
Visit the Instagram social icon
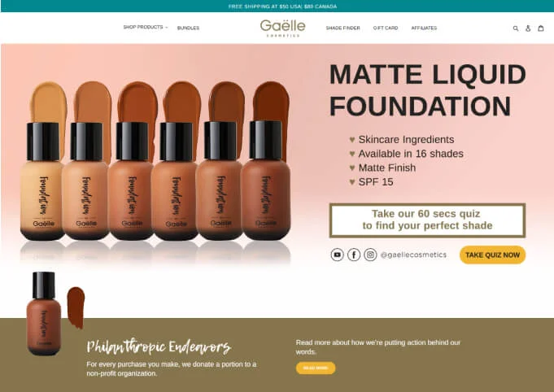click(370, 255)
